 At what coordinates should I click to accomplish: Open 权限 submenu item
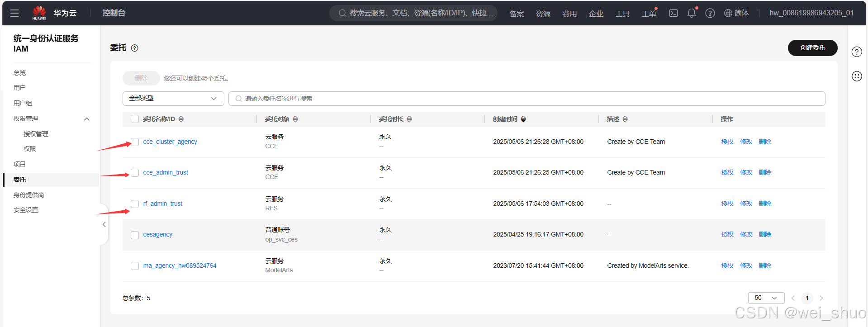point(30,149)
